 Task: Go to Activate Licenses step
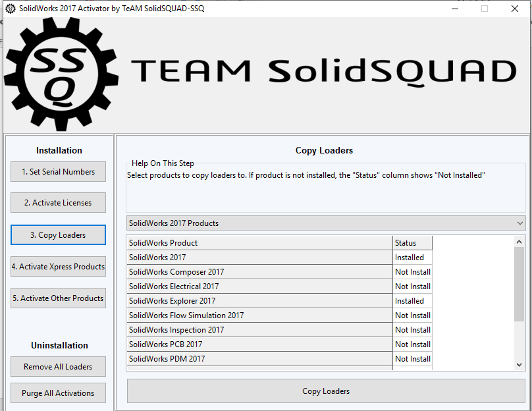coord(58,203)
